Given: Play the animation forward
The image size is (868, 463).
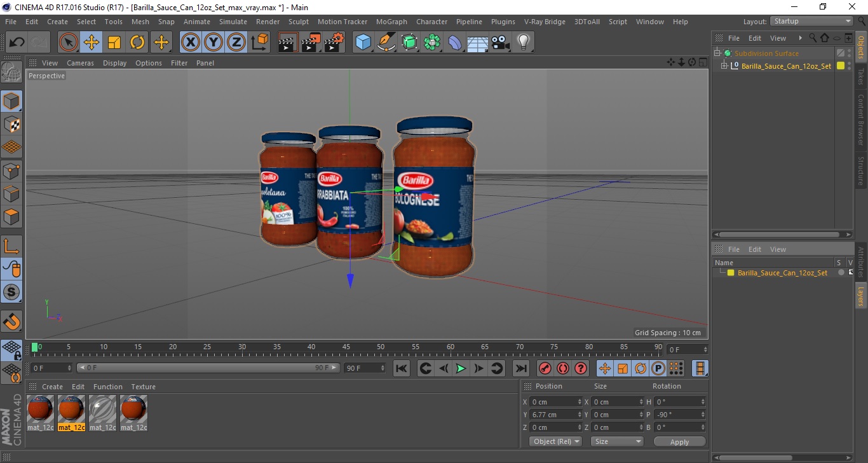Looking at the screenshot, I should (461, 368).
